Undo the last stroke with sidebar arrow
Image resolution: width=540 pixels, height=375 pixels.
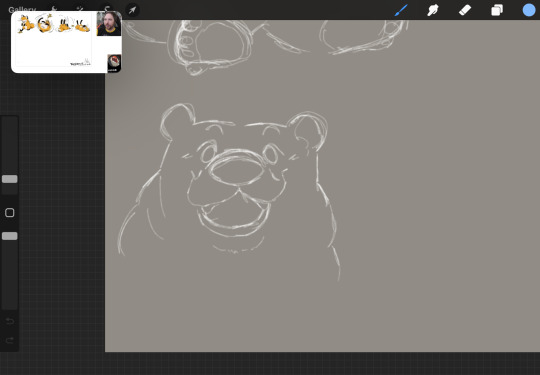click(10, 321)
